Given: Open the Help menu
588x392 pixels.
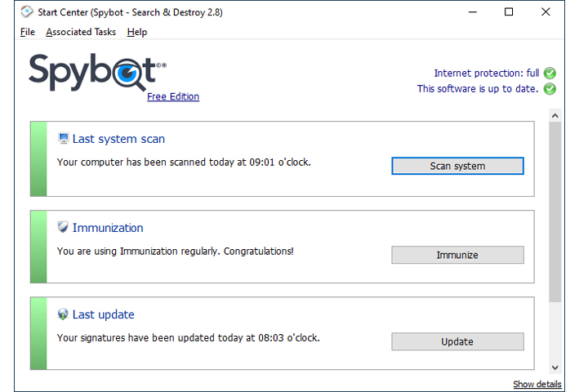Looking at the screenshot, I should pos(137,32).
